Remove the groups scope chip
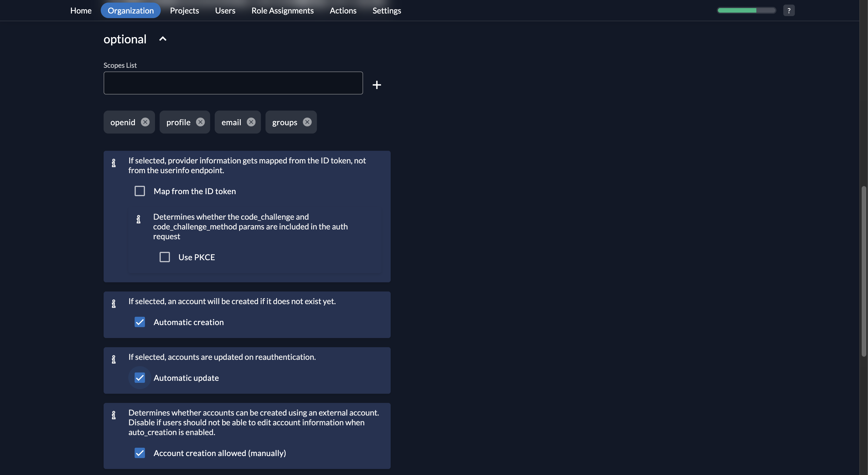 coord(307,122)
